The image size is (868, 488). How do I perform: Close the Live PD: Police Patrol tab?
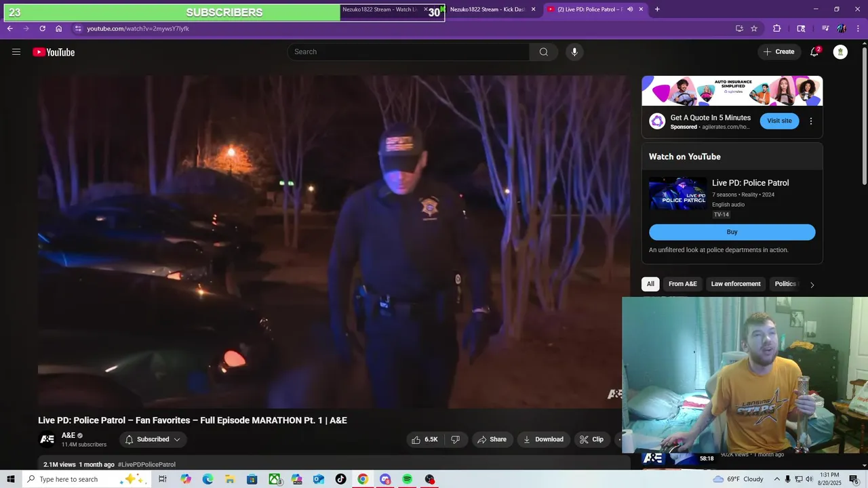click(x=641, y=9)
